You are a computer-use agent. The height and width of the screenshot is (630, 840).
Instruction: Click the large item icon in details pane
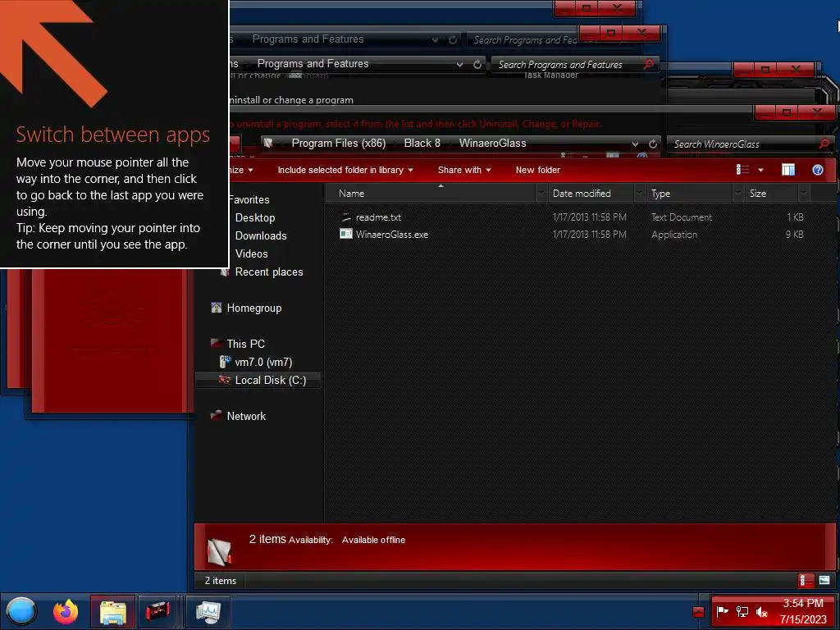(x=220, y=552)
